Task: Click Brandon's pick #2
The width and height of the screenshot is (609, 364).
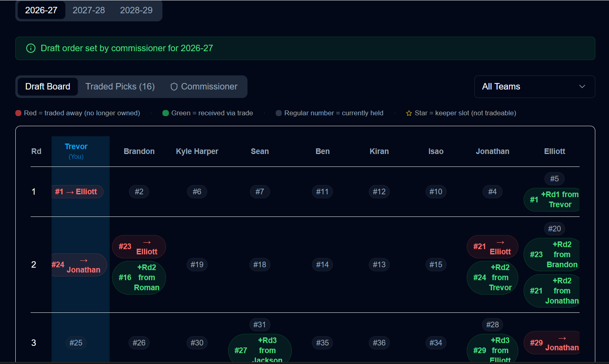Action: [x=139, y=191]
